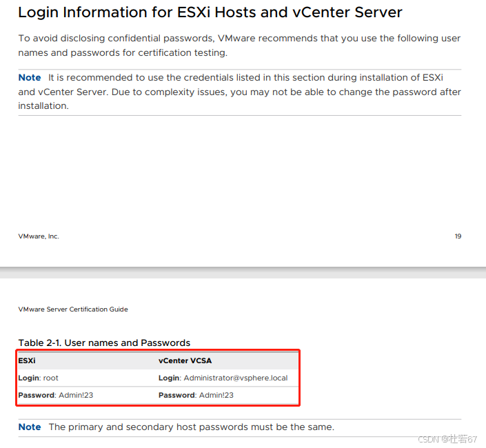The height and width of the screenshot is (448, 486).
Task: Click the 'VMware Server Certification Guide' page header
Action: tap(73, 309)
